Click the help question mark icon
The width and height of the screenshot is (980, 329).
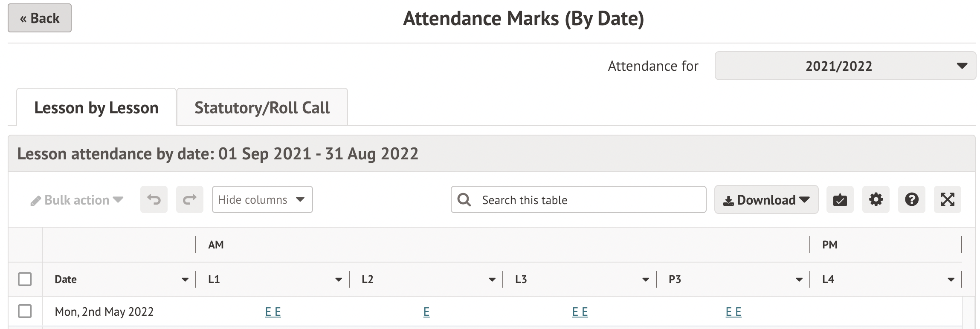[911, 199]
